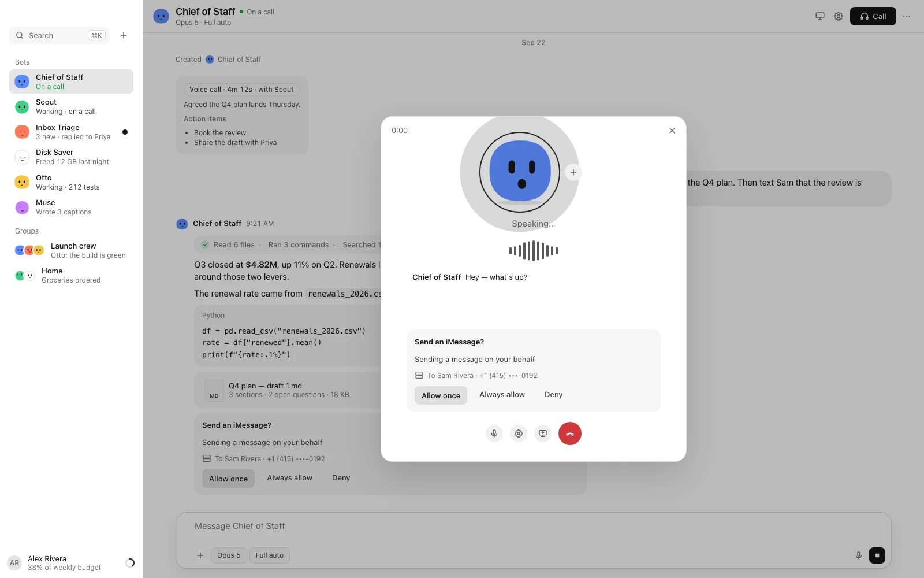
Task: Click the microphone icon in the message composer
Action: pos(859,555)
